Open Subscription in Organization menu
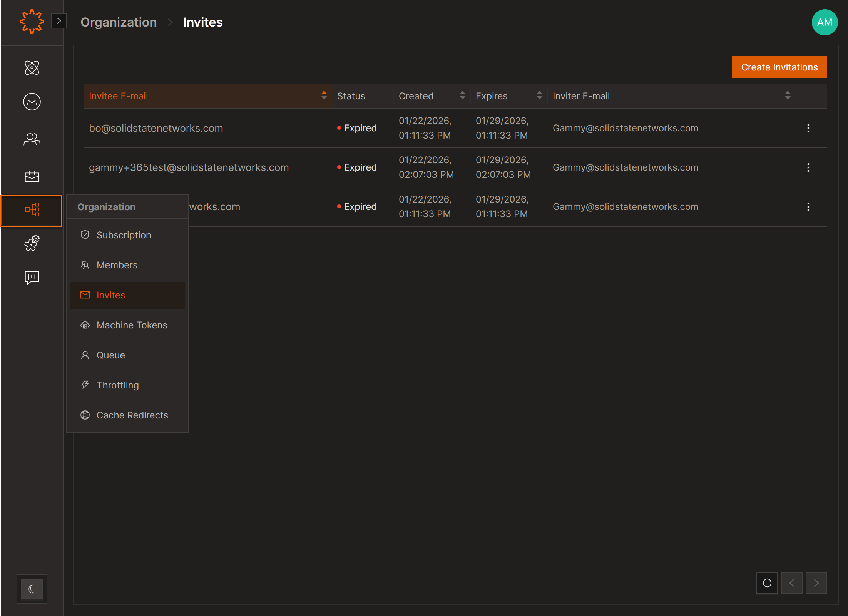 [124, 235]
